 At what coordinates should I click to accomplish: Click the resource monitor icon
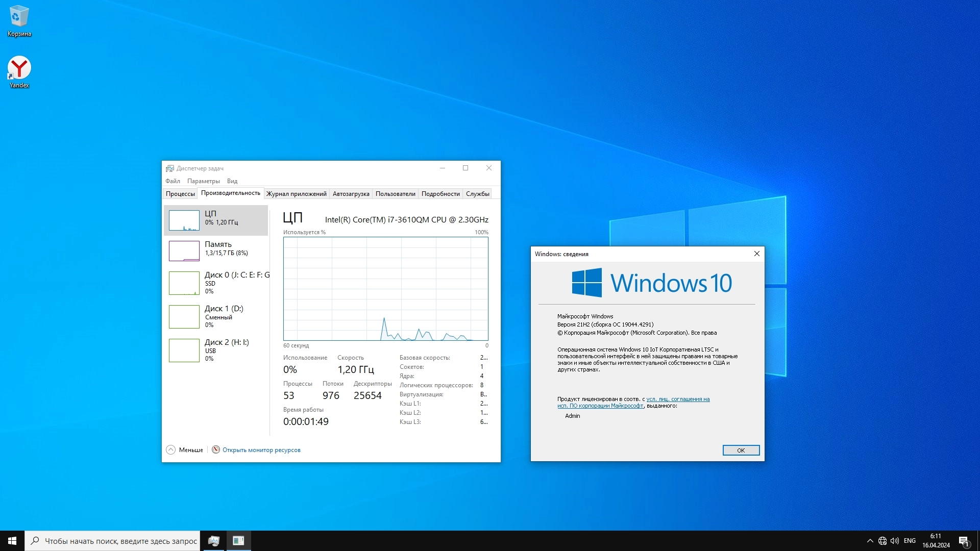216,449
